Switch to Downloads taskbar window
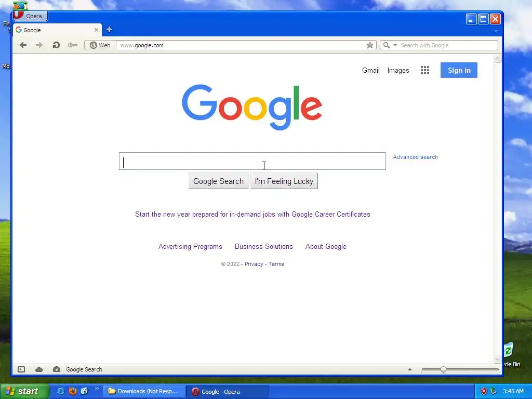The image size is (532, 399). pyautogui.click(x=144, y=391)
